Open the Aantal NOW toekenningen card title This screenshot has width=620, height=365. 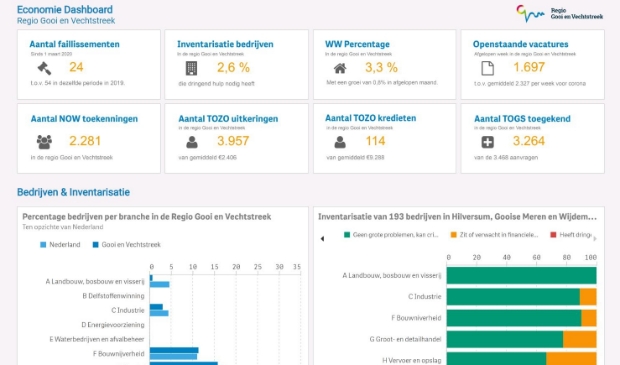[x=84, y=119]
